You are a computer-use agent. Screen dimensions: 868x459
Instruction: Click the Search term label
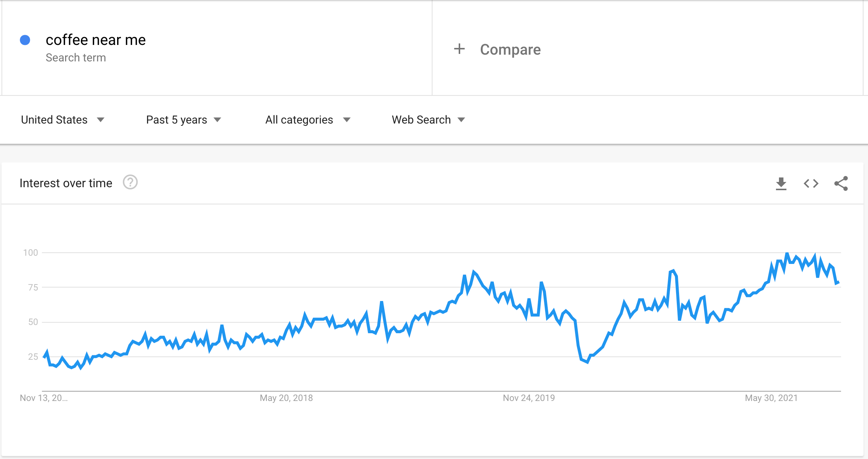(x=76, y=58)
